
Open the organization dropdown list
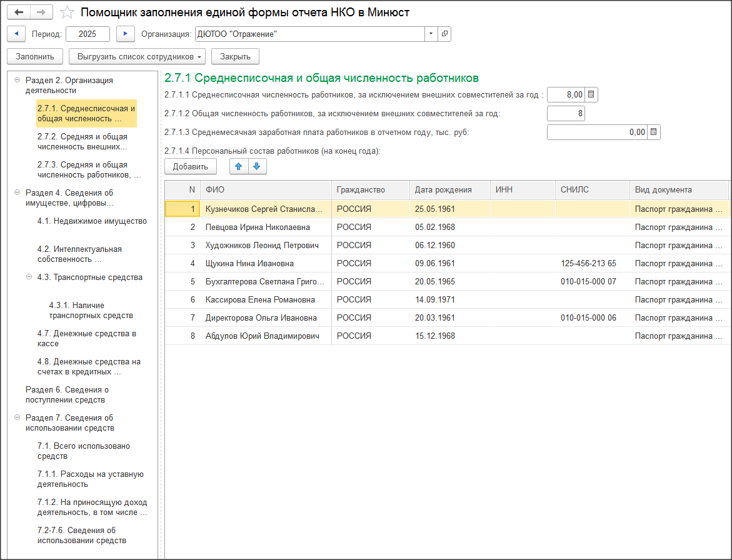431,34
